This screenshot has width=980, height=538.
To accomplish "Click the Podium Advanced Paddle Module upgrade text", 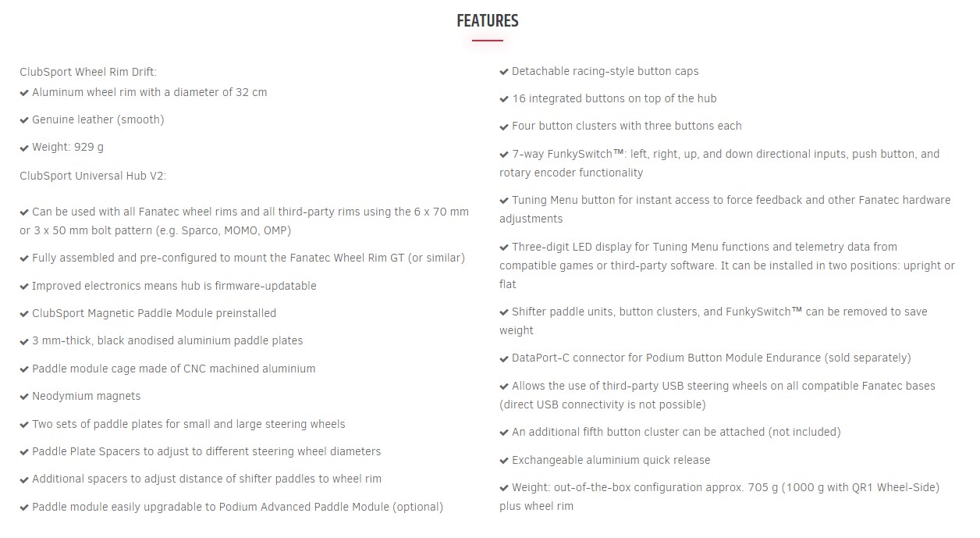I will [238, 507].
